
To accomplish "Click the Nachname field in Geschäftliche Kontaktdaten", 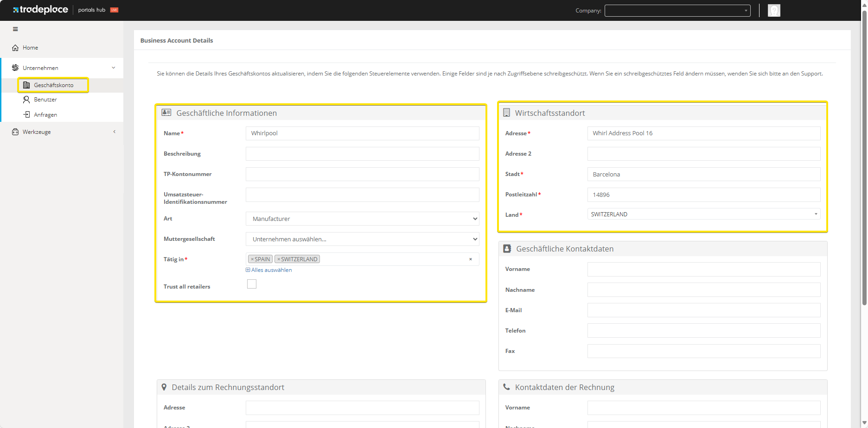I will click(x=704, y=290).
